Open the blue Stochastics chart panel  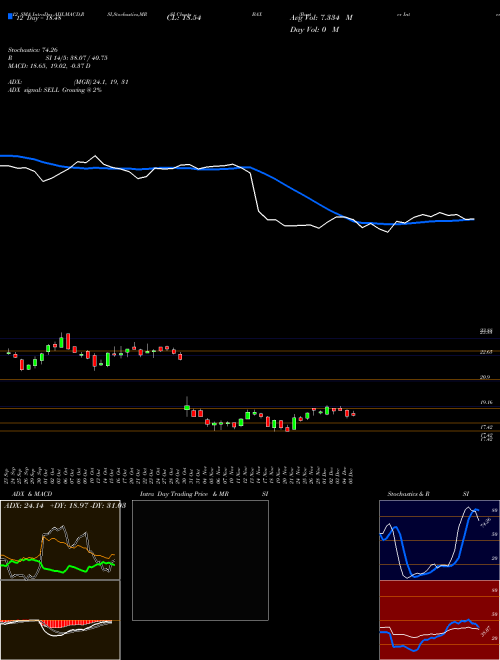[x=439, y=540]
